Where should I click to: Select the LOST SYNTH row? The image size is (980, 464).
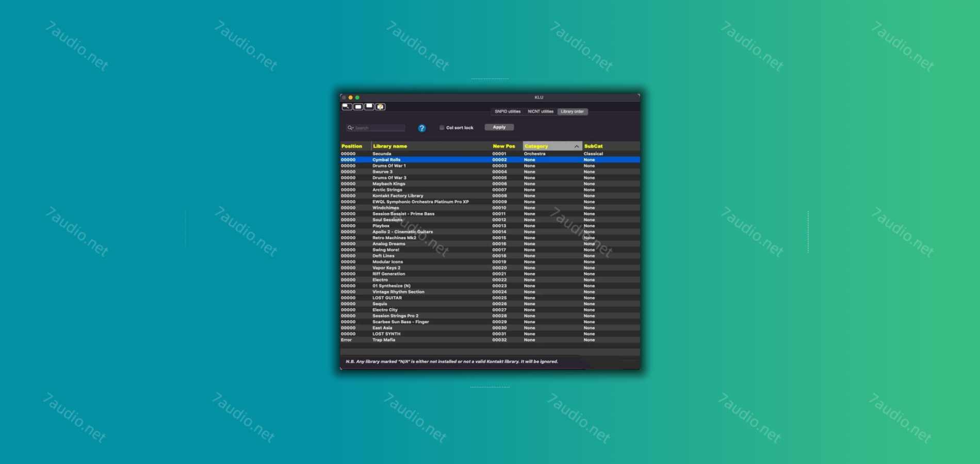pyautogui.click(x=490, y=334)
